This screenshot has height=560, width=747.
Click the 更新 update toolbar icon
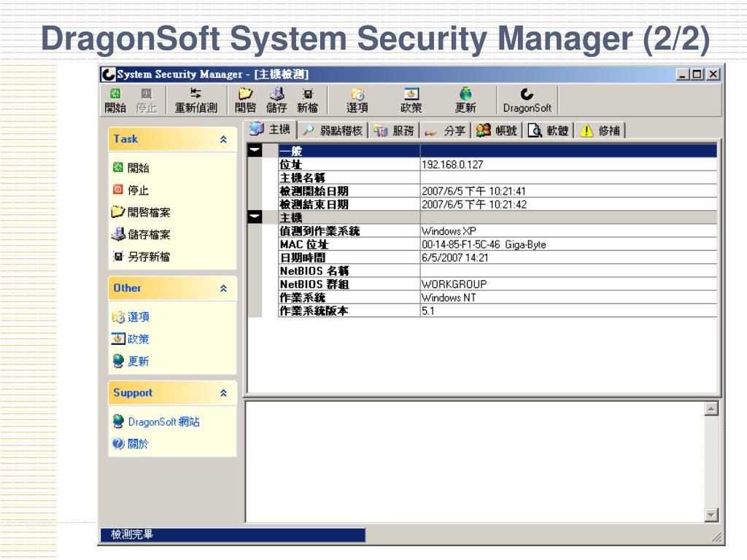[465, 101]
